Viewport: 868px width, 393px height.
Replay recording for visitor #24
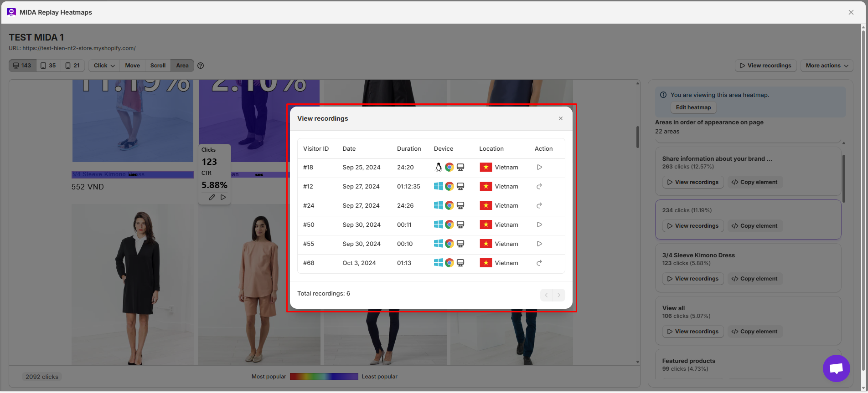[539, 205]
